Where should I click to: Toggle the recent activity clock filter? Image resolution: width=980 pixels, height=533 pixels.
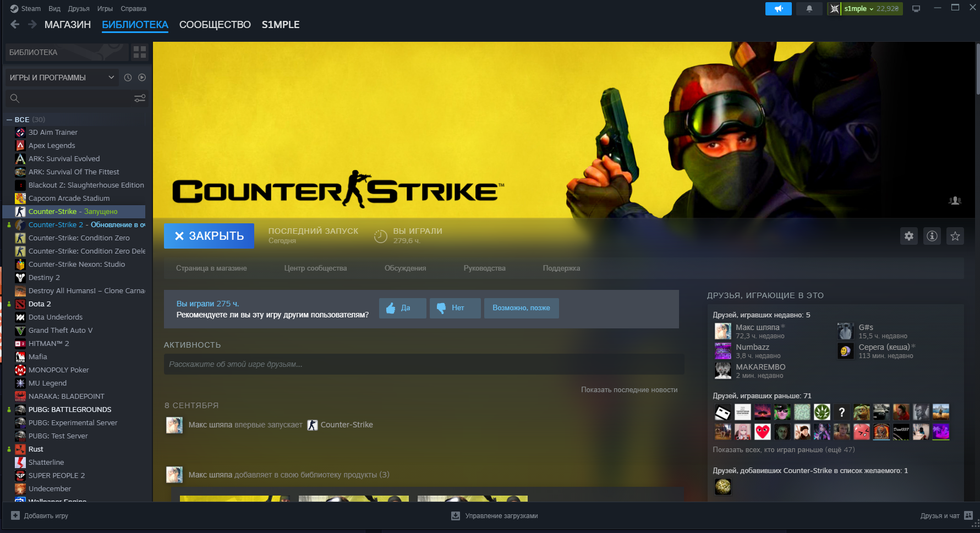[128, 78]
